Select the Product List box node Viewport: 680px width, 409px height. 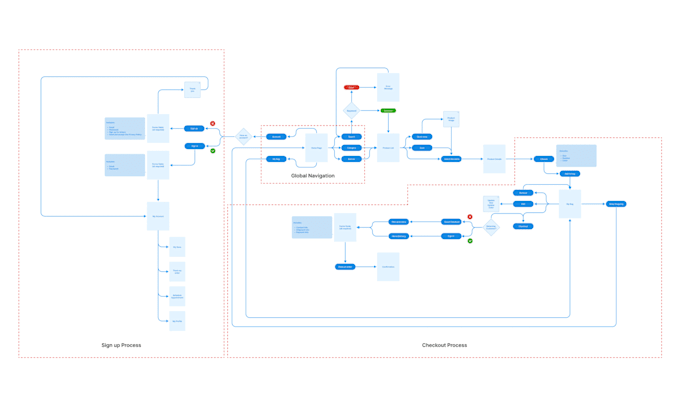pyautogui.click(x=388, y=148)
